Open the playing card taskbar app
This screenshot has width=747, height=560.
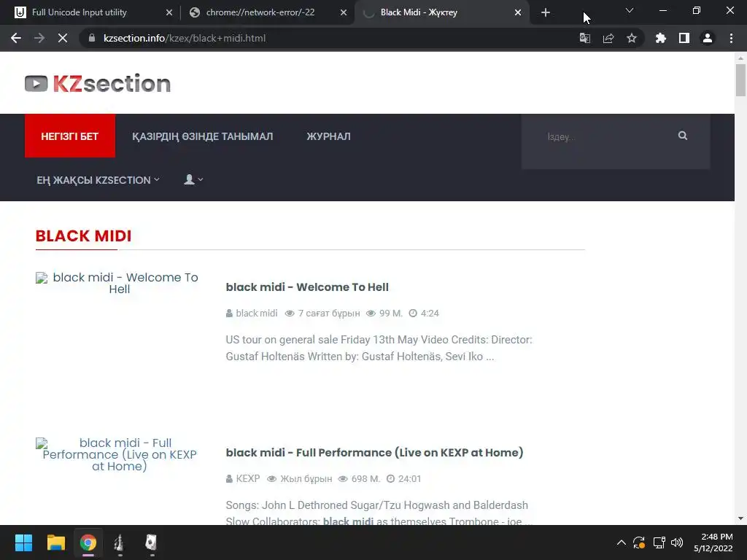click(x=151, y=542)
